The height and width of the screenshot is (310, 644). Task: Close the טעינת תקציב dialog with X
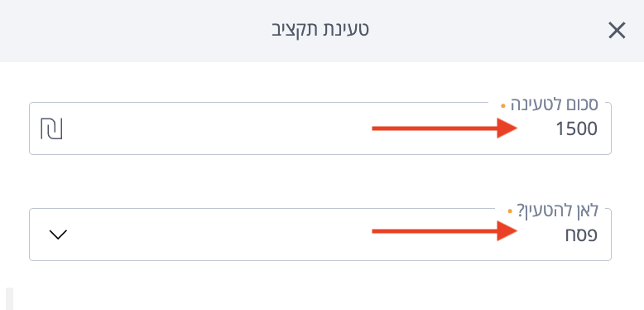617,31
